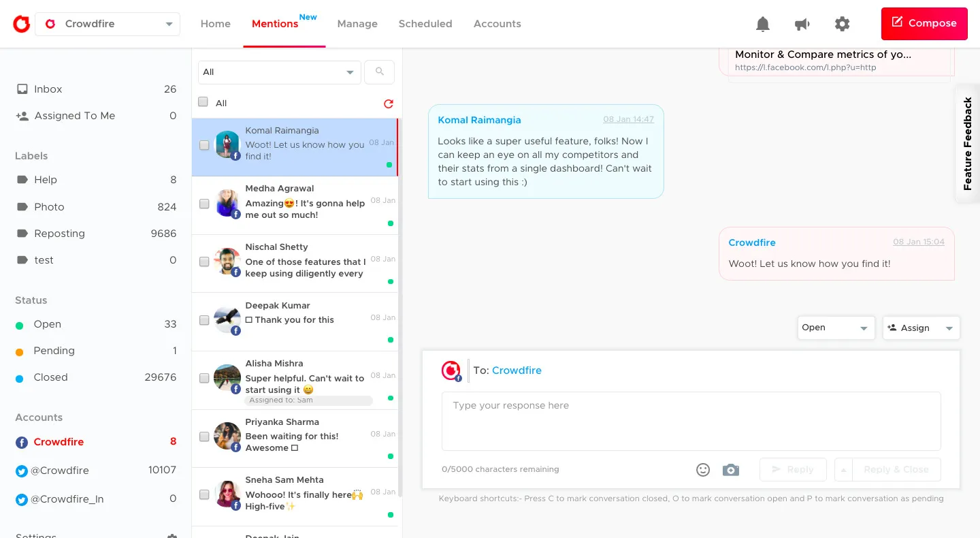Go to the Home tab
The width and height of the screenshot is (980, 538).
(x=216, y=24)
